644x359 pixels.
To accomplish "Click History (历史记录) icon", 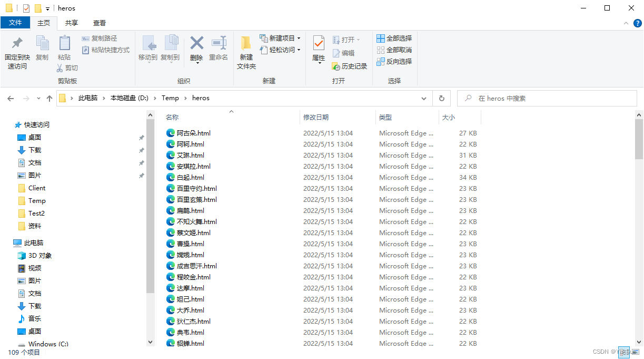I will point(336,66).
